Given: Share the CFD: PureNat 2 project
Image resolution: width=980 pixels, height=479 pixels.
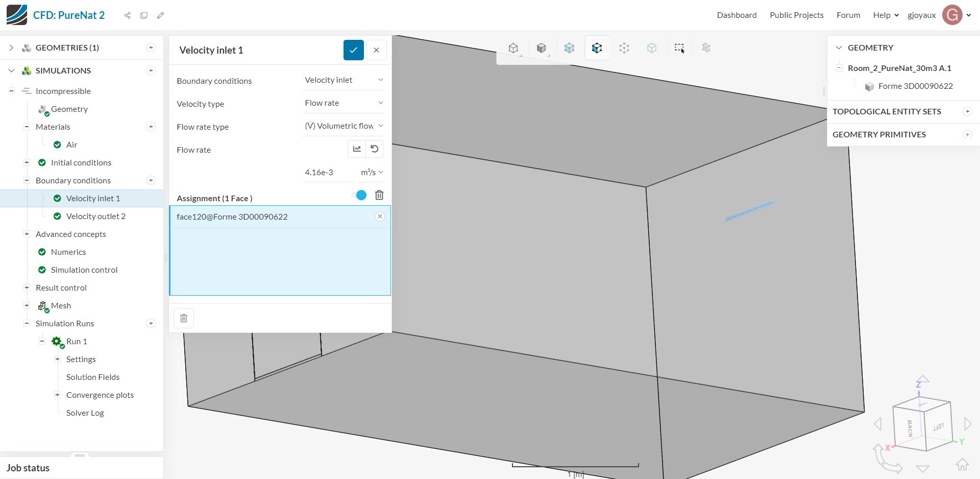Looking at the screenshot, I should click(128, 15).
